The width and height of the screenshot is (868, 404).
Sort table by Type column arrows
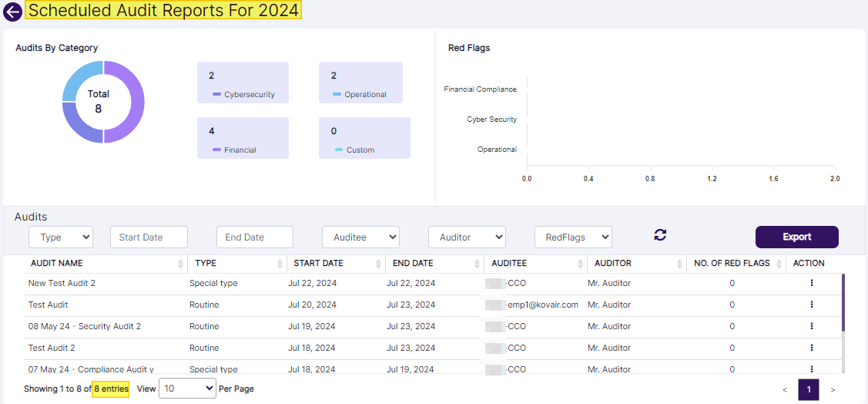click(x=280, y=264)
